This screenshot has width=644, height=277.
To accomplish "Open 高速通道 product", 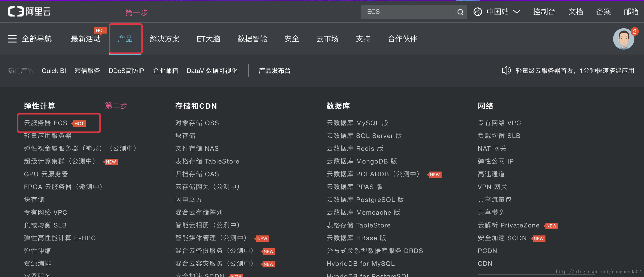I will pyautogui.click(x=491, y=174).
